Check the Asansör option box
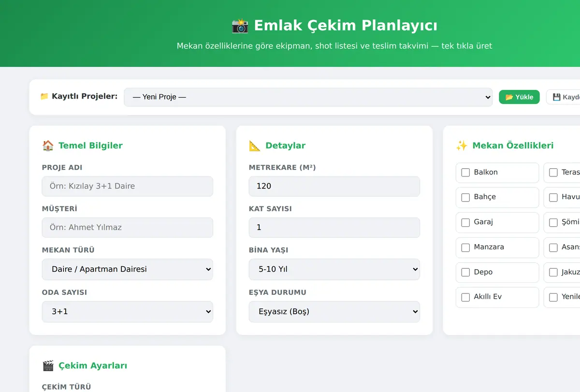Viewport: 580px width, 392px height. [553, 247]
